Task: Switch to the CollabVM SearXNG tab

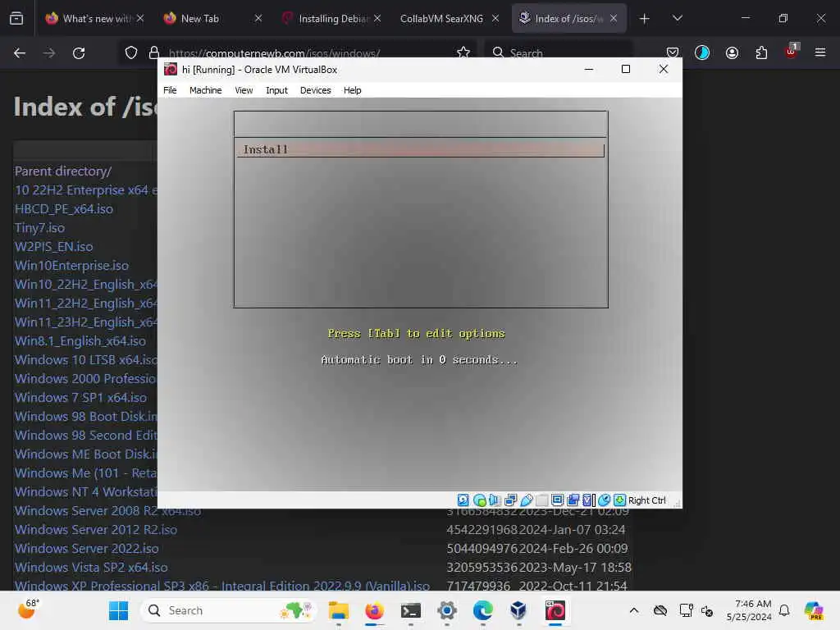Action: [x=441, y=18]
